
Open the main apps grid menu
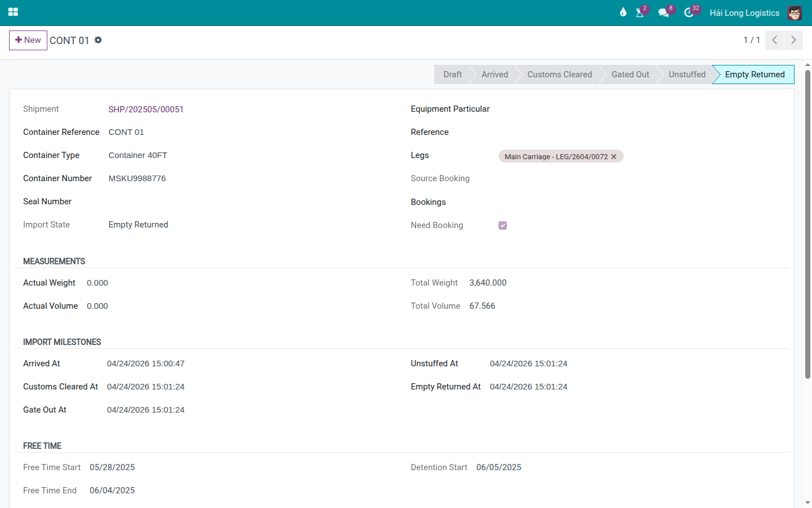(x=13, y=12)
